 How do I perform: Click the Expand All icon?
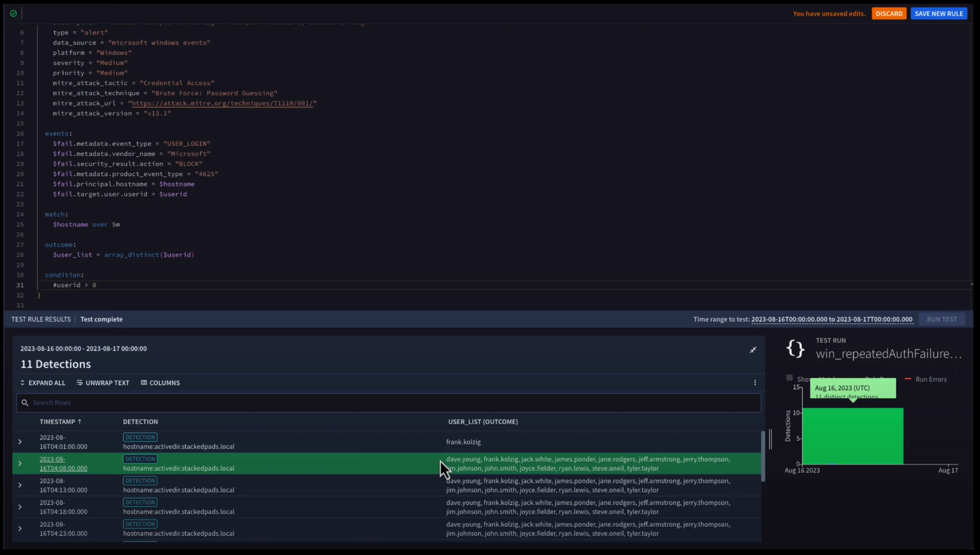pyautogui.click(x=23, y=383)
